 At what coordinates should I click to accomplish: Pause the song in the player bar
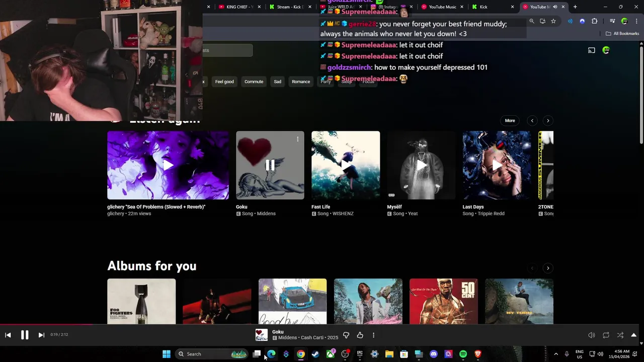(x=24, y=335)
